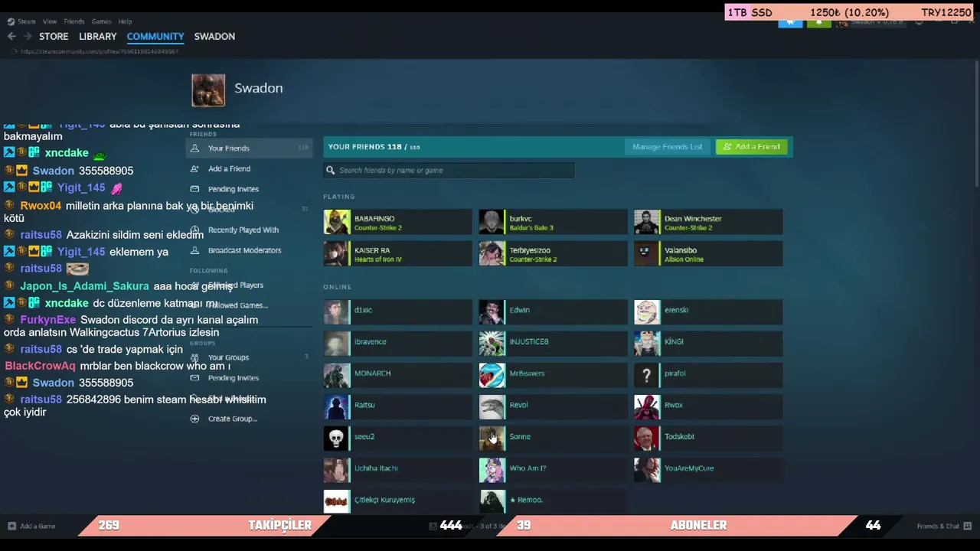Viewport: 980px width, 551px height.
Task: Select Your Friends in the sidebar
Action: point(250,148)
